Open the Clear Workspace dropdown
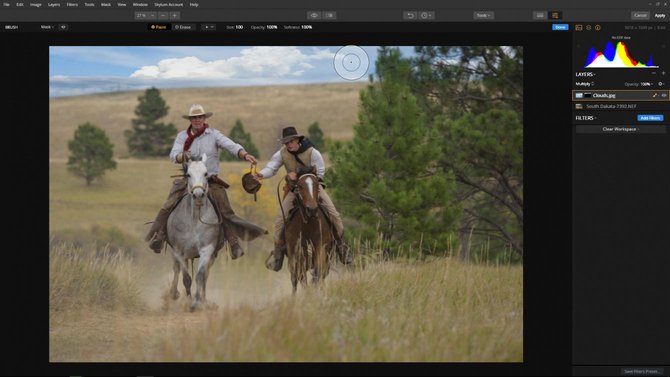 click(x=620, y=129)
